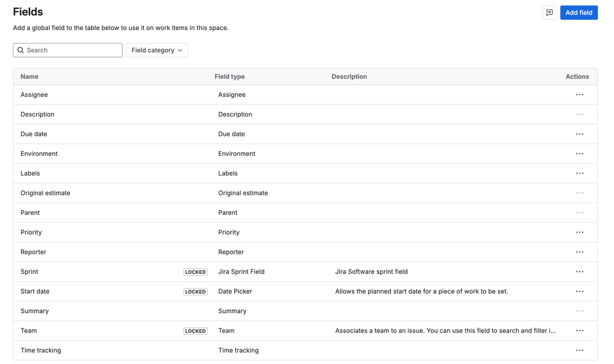Open the Sprint field actions menu
The height and width of the screenshot is (364, 614).
(580, 271)
